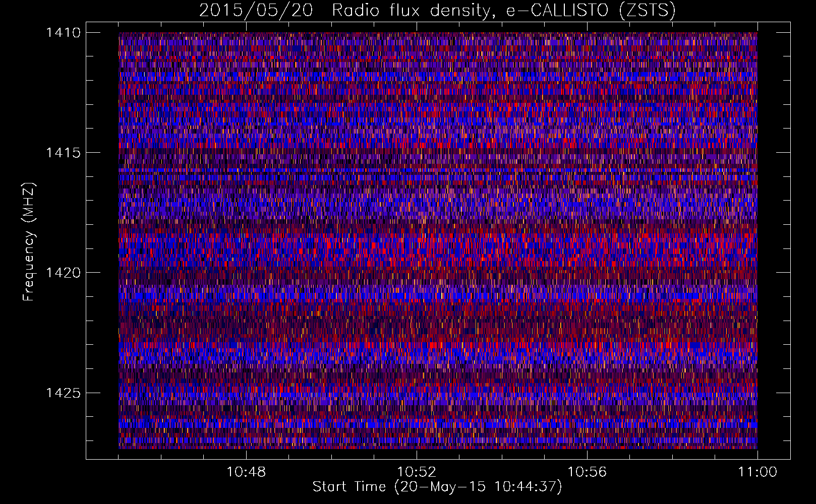Select the 1420 frequency axis label
The width and height of the screenshot is (816, 504).
pyautogui.click(x=63, y=273)
